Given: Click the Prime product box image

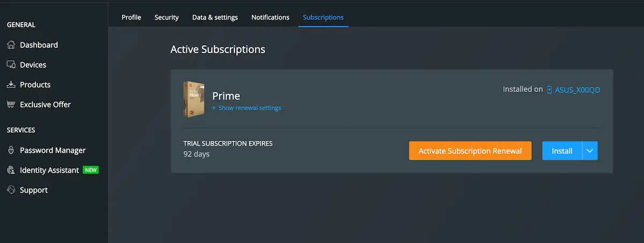Looking at the screenshot, I should (194, 99).
